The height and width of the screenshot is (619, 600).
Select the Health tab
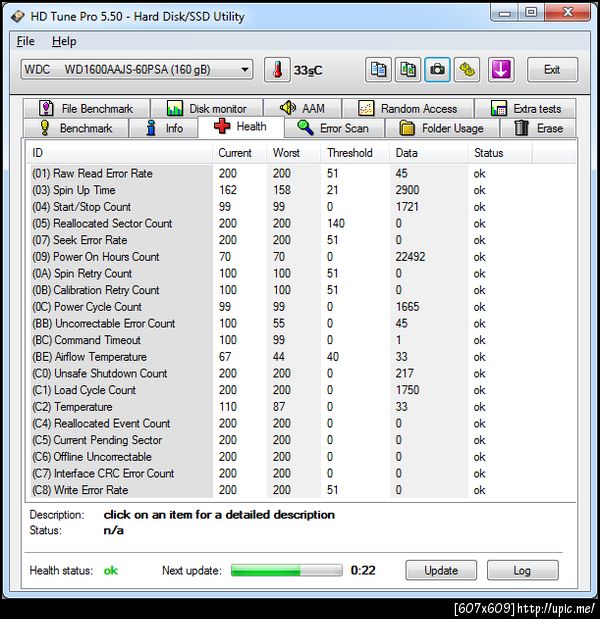click(241, 127)
